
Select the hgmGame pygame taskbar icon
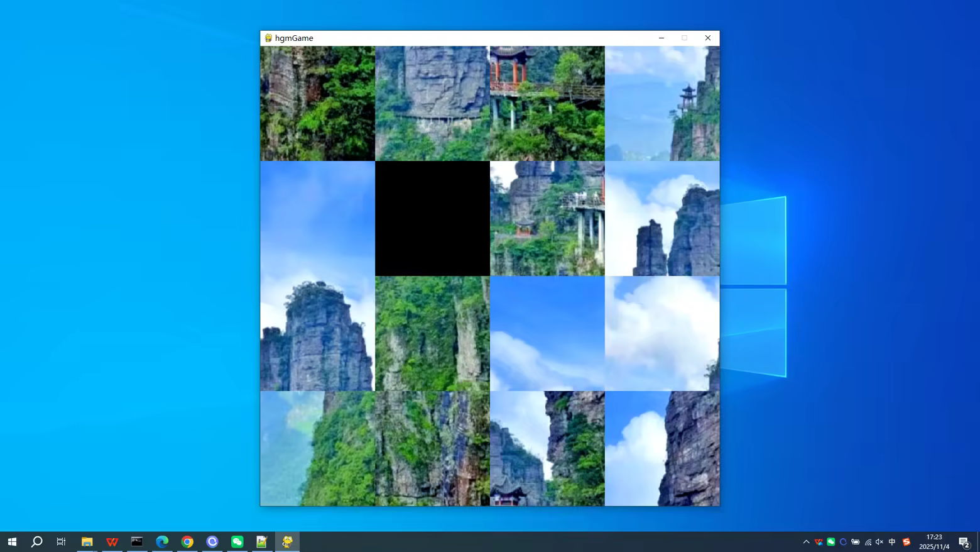coord(287,541)
